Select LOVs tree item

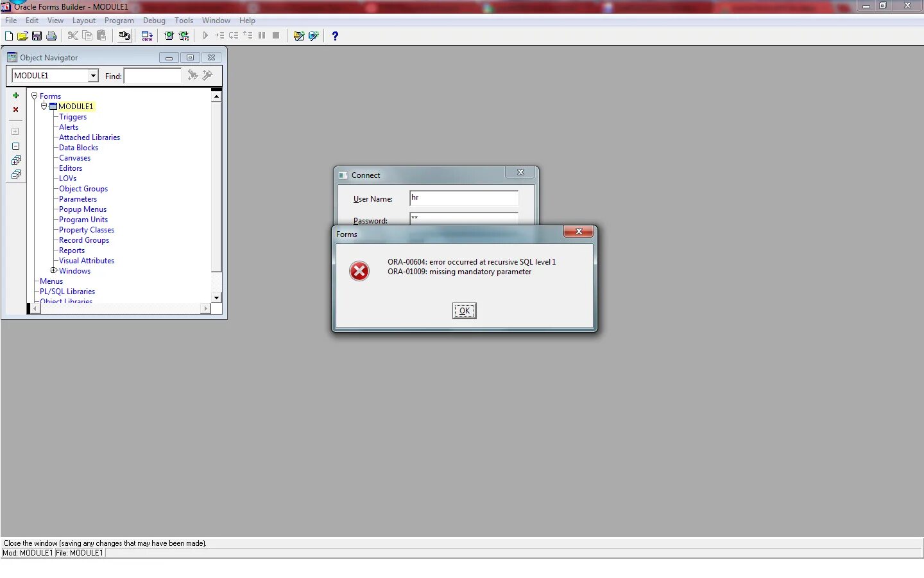67,179
